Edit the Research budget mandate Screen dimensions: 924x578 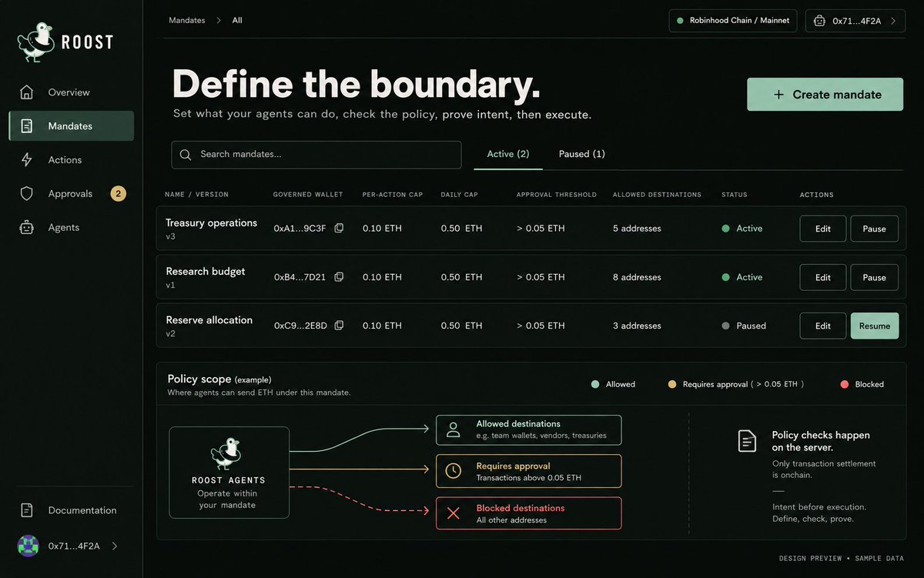pos(822,277)
